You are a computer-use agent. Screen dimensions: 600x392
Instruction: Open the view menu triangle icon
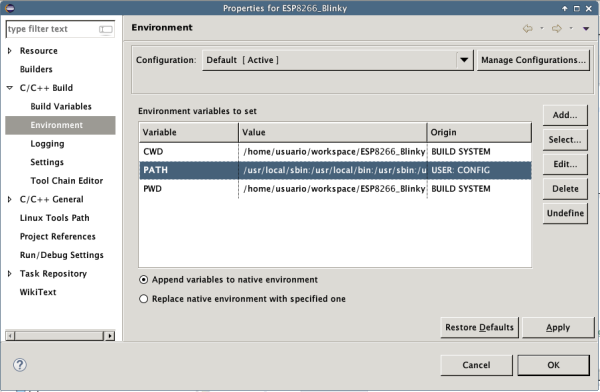point(586,28)
